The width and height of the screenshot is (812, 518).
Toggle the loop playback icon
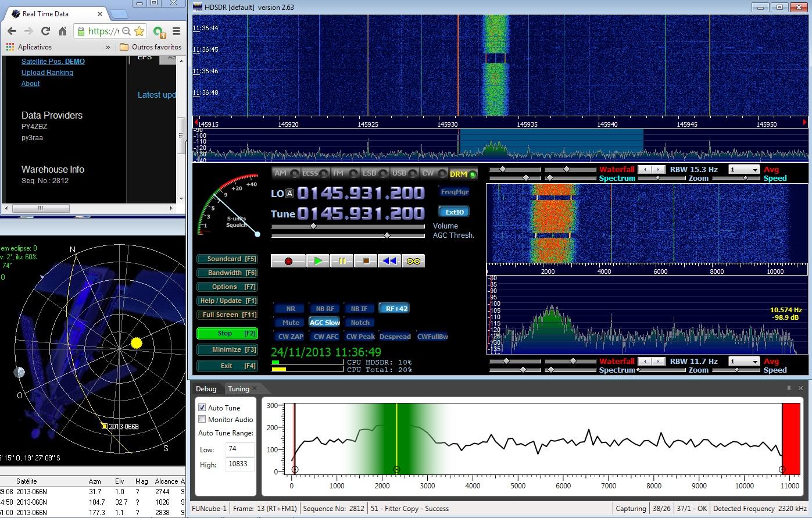click(x=413, y=261)
